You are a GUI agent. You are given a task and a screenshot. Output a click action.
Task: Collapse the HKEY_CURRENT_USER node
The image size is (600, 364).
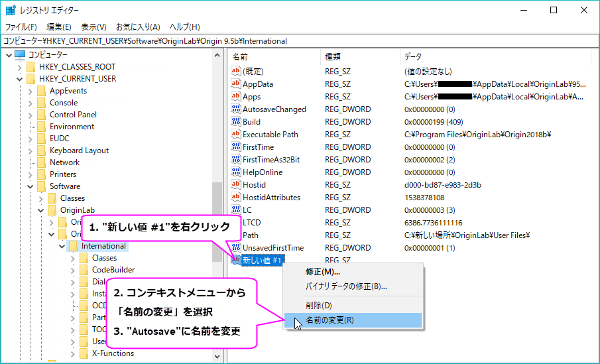[x=19, y=79]
